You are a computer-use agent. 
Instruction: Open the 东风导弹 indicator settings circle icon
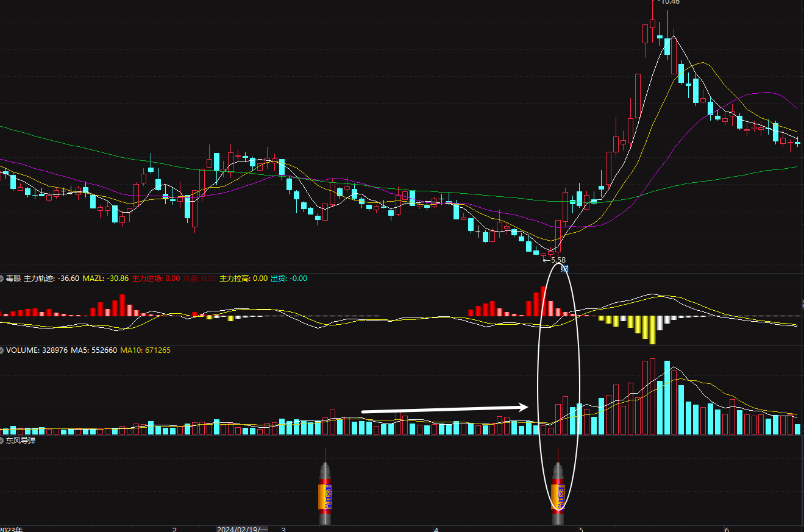click(2, 440)
